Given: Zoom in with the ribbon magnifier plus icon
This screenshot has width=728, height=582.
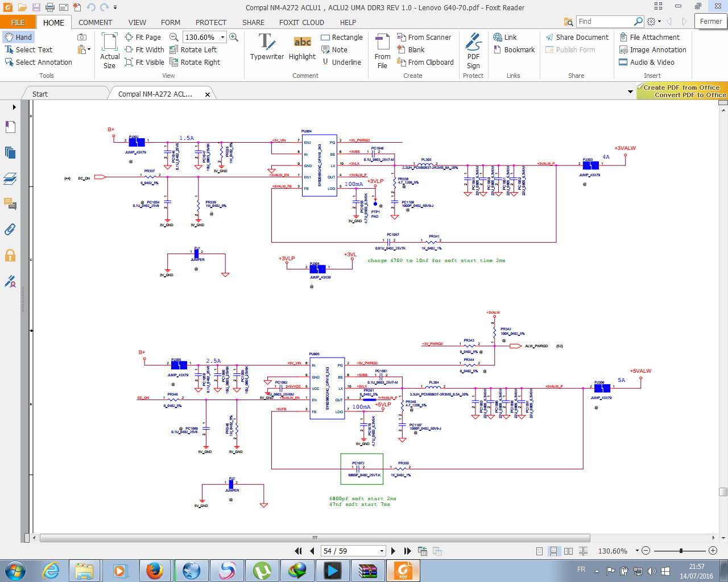Looking at the screenshot, I should [x=233, y=37].
